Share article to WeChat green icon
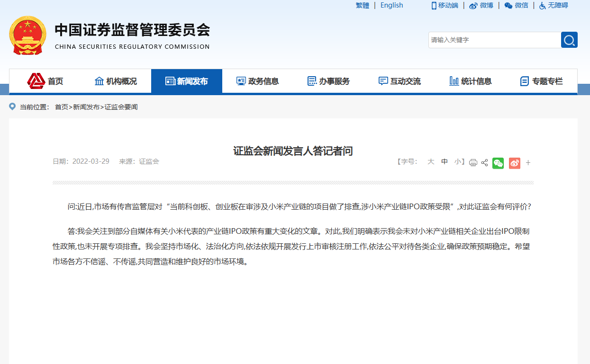 (x=498, y=163)
